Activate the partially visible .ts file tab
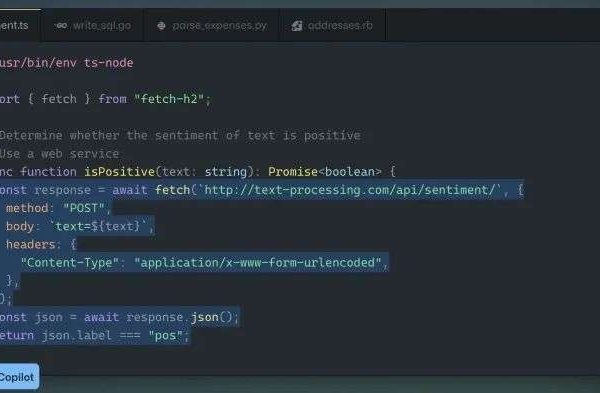The image size is (600, 393). 19,26
